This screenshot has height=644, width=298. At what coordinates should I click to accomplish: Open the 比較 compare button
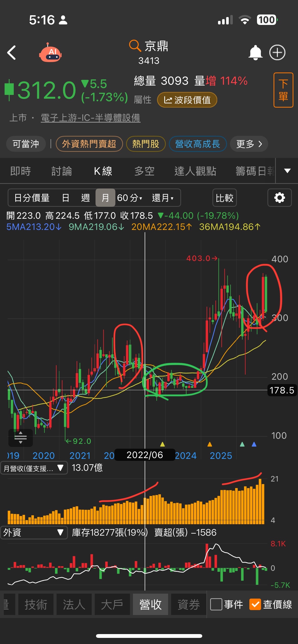pos(224,198)
